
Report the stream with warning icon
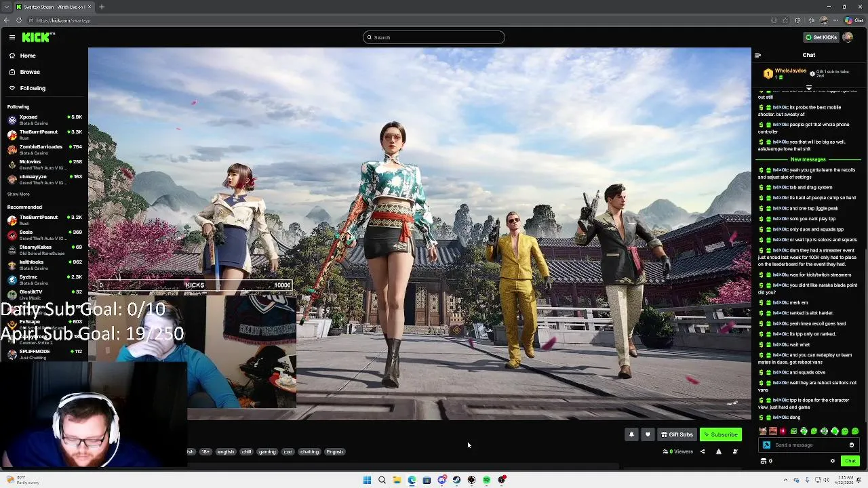[719, 451]
